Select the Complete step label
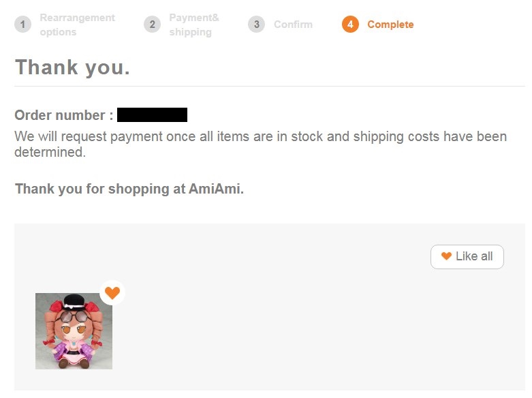Screen dimensions: 532x398 [390, 25]
